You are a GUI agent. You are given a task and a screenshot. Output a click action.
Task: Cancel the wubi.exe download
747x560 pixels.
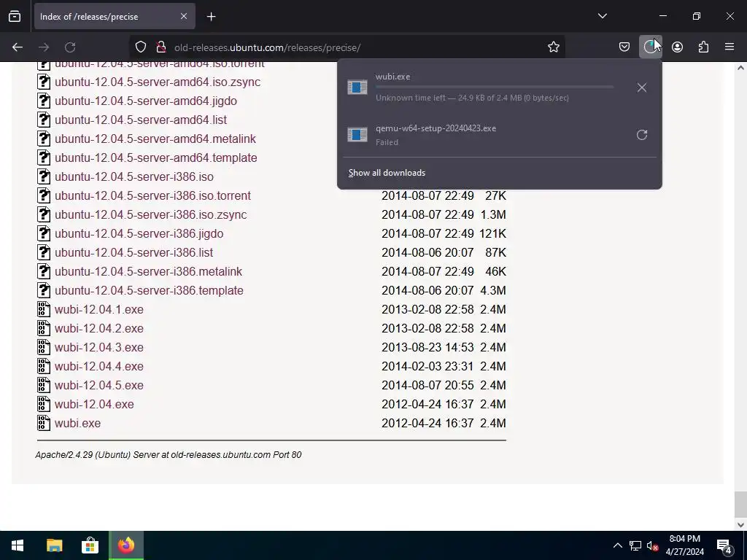pyautogui.click(x=642, y=87)
